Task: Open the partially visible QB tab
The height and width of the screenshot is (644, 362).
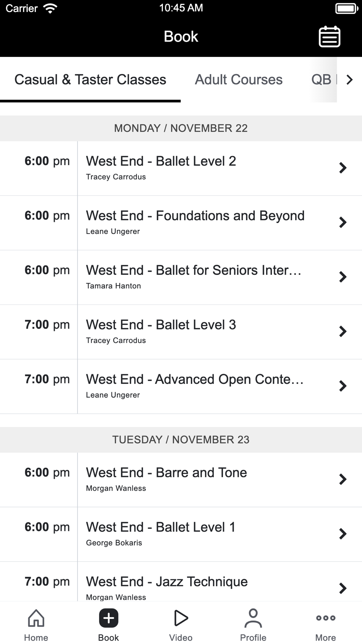Action: [321, 80]
